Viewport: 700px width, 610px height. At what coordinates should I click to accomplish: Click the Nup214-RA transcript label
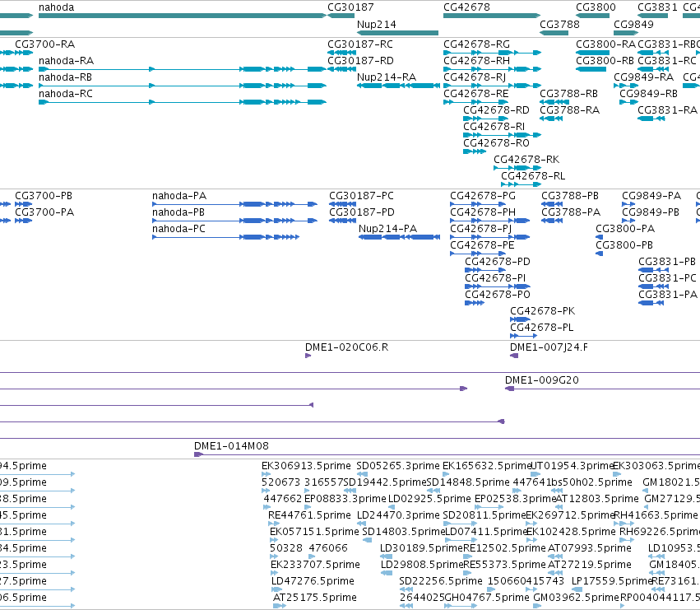tap(387, 77)
